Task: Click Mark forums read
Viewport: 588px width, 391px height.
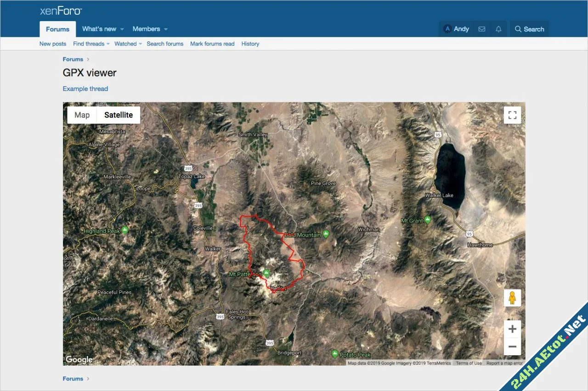Action: [212, 44]
